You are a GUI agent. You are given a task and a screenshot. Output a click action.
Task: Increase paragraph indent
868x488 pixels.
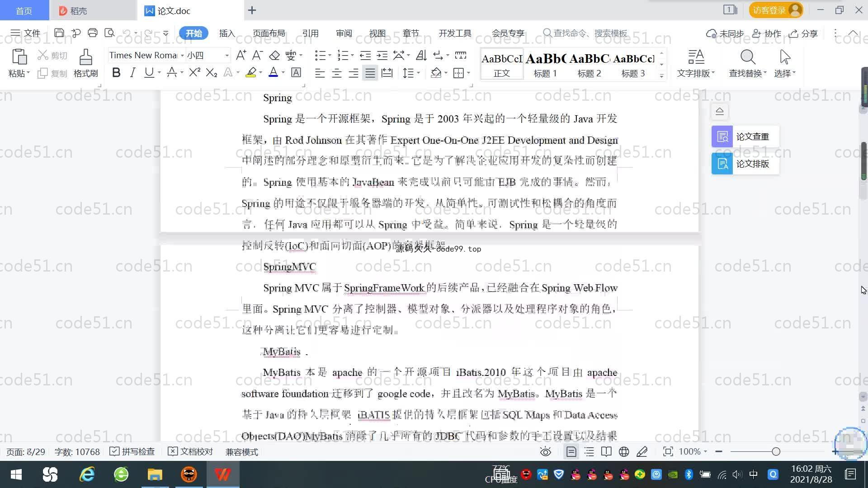coord(382,55)
